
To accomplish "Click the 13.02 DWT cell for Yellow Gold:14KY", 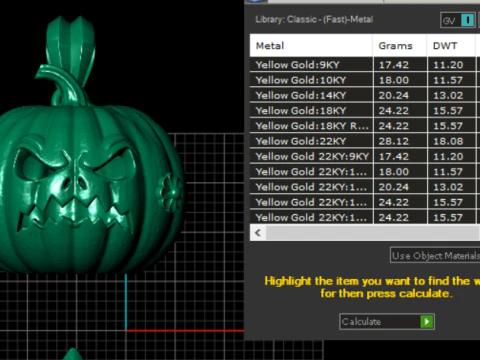I will click(x=451, y=95).
